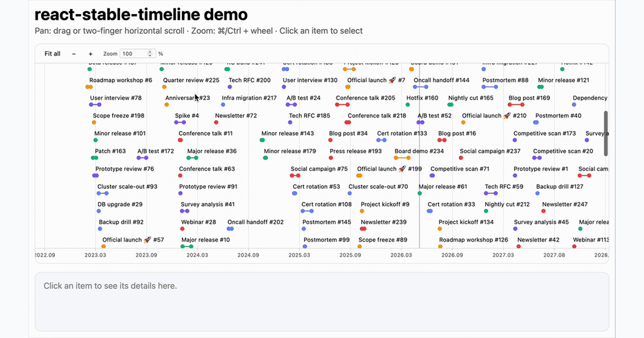Viewport: 644px width, 338px height.
Task: Select Minor release #101 item
Action: [120, 133]
